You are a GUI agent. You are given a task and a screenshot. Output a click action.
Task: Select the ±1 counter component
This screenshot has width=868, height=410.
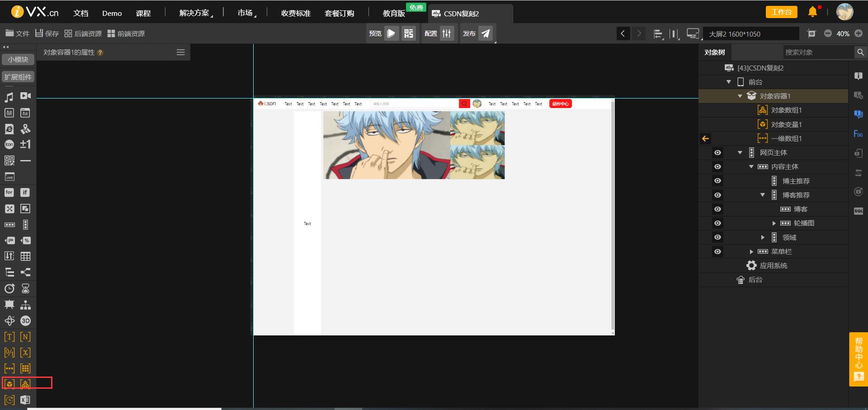coord(26,144)
